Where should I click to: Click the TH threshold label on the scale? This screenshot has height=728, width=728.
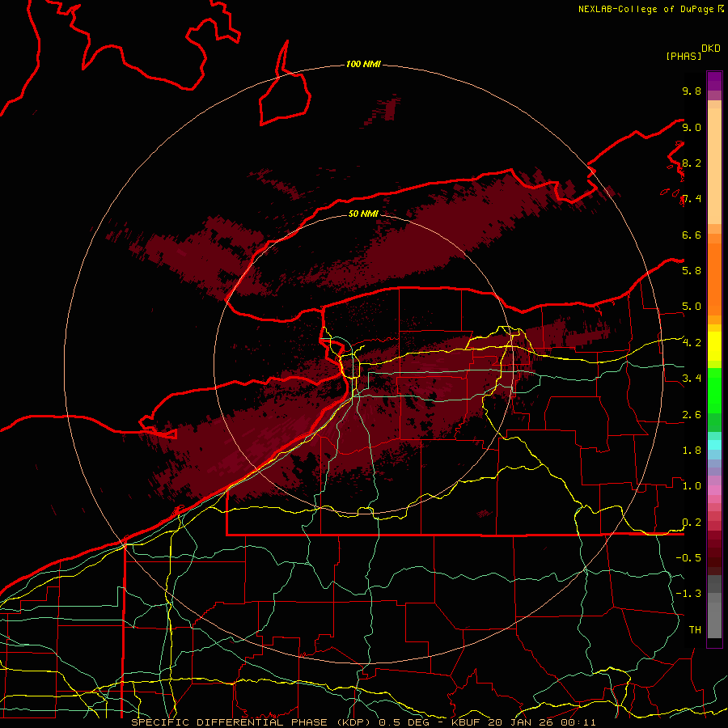tap(695, 630)
